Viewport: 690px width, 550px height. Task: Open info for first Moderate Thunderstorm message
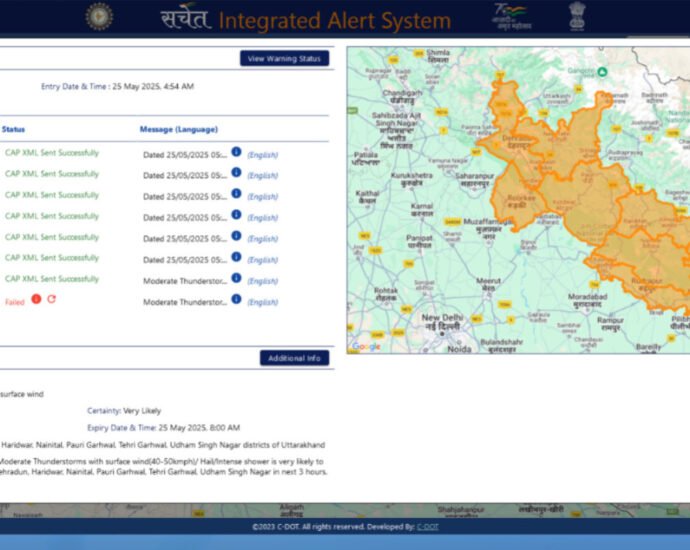[x=237, y=278]
